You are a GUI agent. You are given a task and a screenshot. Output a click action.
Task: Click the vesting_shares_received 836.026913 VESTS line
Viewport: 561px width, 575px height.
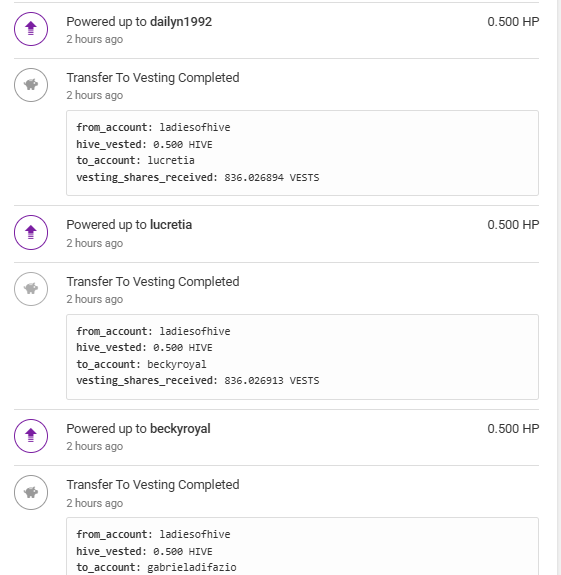198,381
